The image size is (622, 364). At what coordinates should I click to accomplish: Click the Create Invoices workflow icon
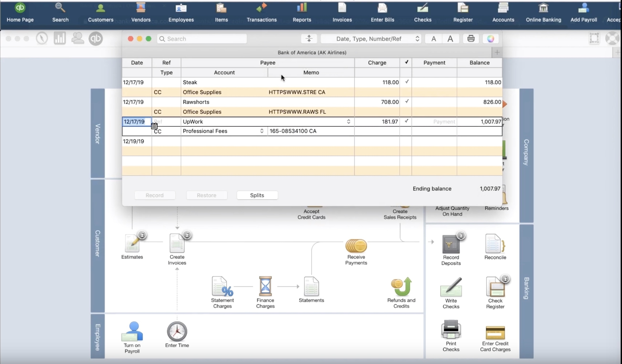click(177, 243)
